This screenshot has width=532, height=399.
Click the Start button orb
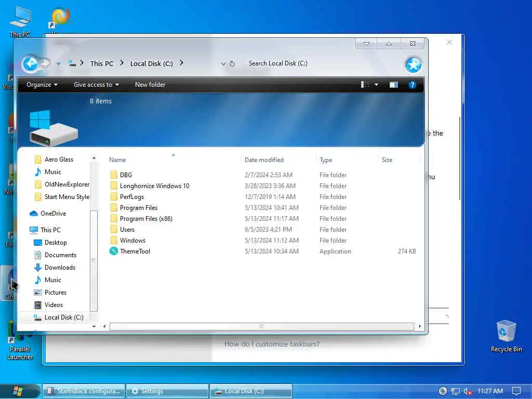click(x=18, y=391)
